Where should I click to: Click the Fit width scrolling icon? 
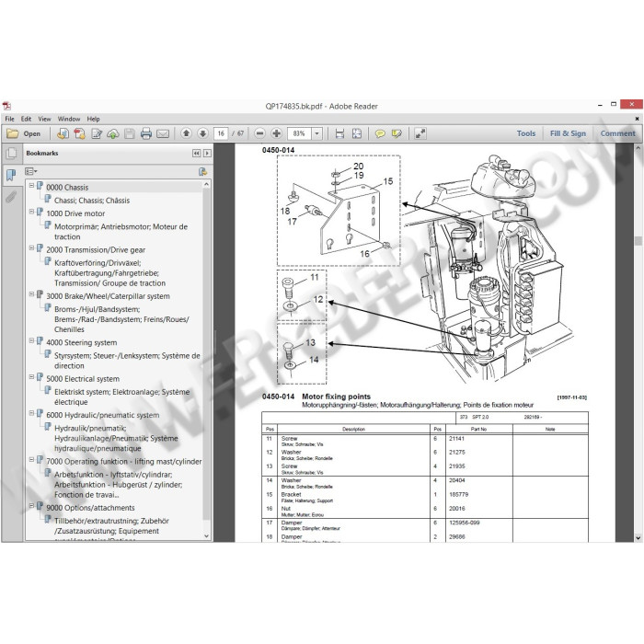[339, 133]
